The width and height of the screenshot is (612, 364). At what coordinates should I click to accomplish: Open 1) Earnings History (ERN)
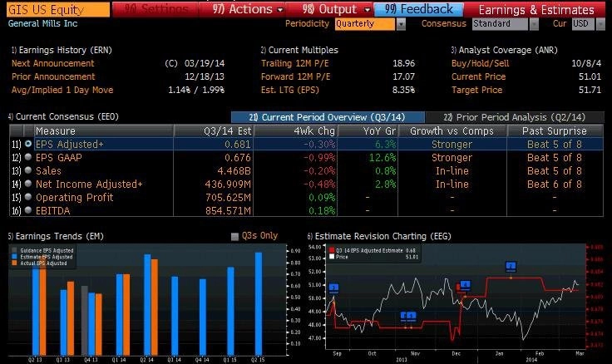click(x=62, y=50)
